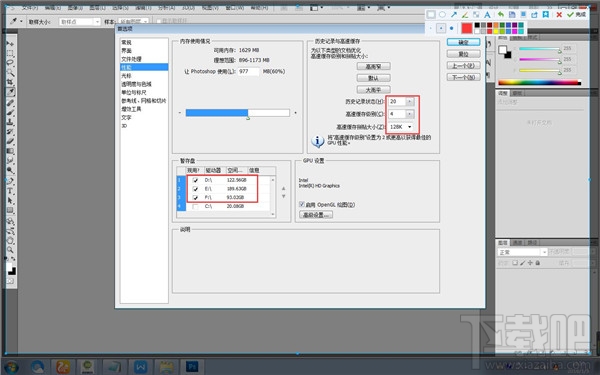
Task: Pick the large dot pen thickness
Action: click(452, 28)
